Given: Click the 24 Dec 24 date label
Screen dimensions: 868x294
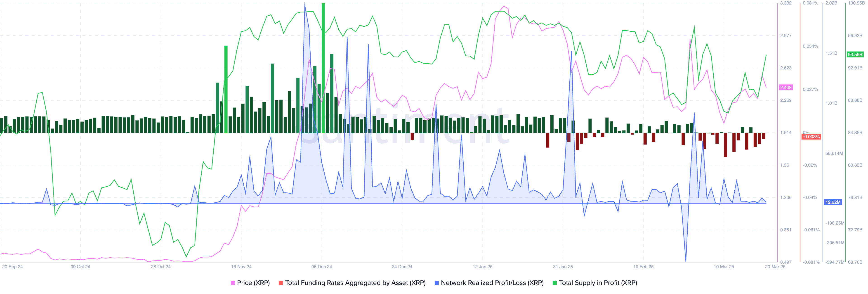Looking at the screenshot, I should [x=402, y=267].
